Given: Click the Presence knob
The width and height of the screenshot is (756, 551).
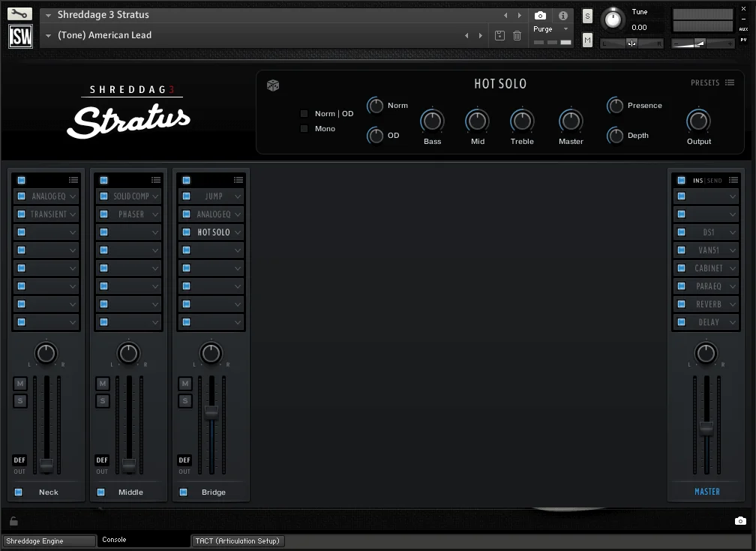Looking at the screenshot, I should coord(615,106).
